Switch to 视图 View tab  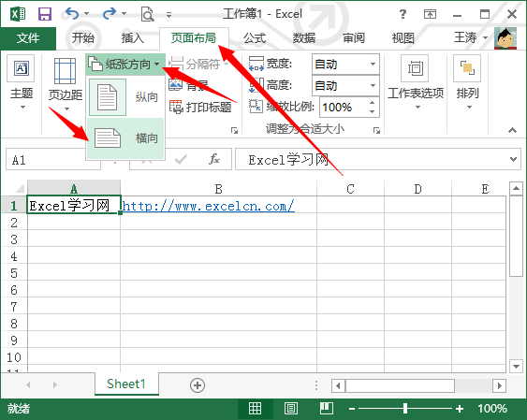click(403, 38)
